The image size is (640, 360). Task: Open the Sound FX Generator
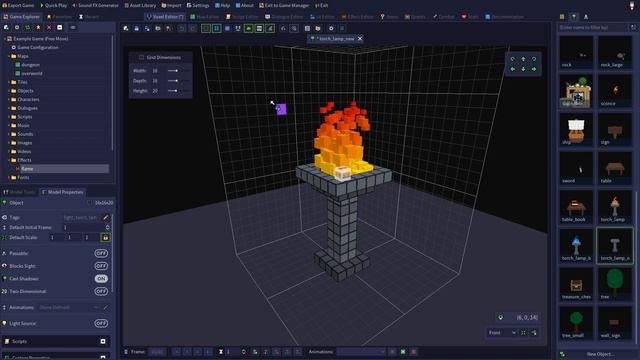(95, 5)
